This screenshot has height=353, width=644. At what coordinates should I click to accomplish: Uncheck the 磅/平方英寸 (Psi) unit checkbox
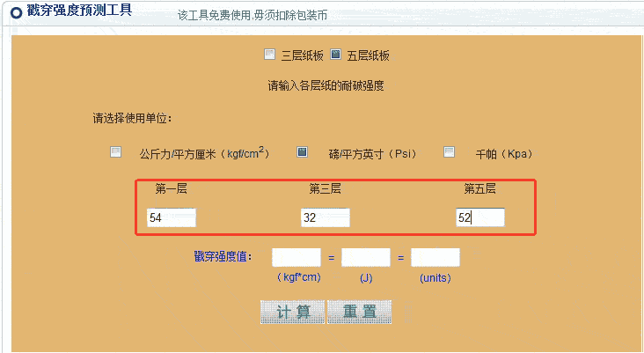coord(302,151)
